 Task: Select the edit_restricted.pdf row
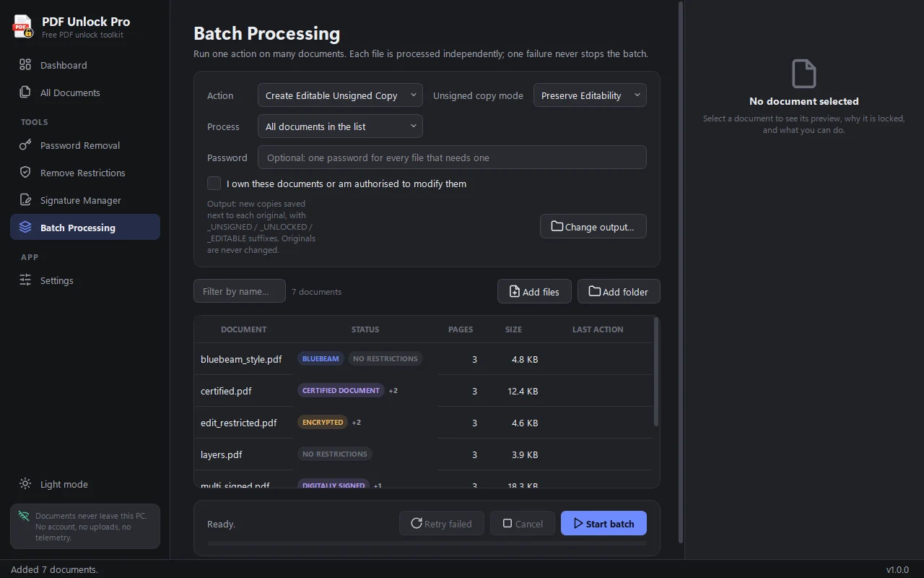point(423,423)
